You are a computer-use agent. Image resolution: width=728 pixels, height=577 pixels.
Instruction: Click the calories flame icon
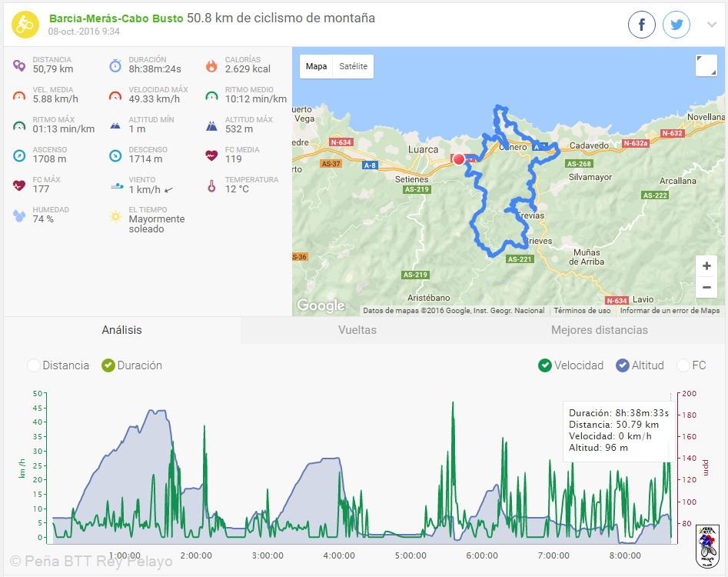tap(211, 65)
